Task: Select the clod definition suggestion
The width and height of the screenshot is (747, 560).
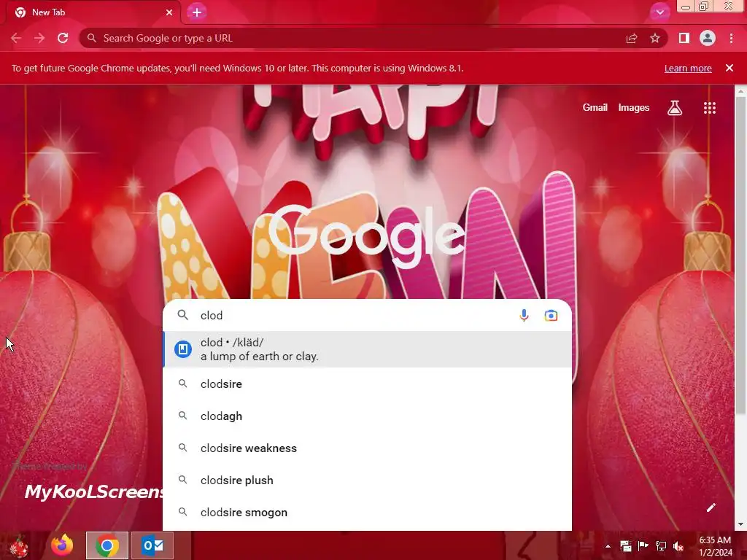Action: tap(368, 349)
